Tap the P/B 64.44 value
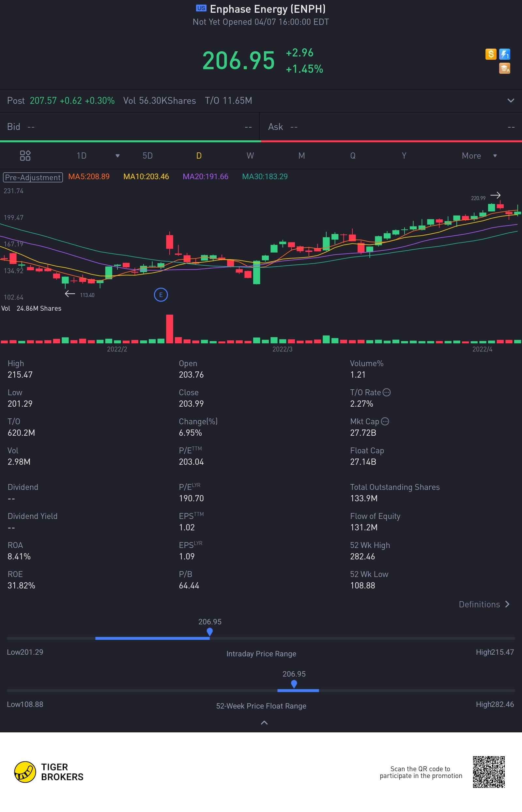Image resolution: width=522 pixels, height=812 pixels. click(x=189, y=585)
